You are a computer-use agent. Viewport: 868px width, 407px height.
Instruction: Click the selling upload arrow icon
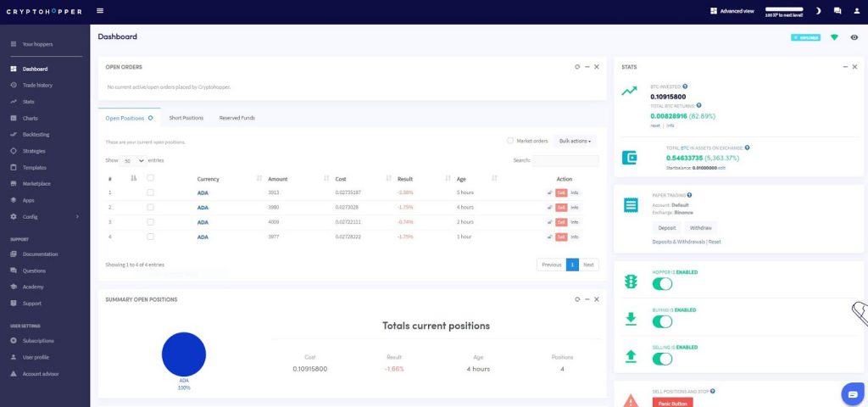(631, 355)
